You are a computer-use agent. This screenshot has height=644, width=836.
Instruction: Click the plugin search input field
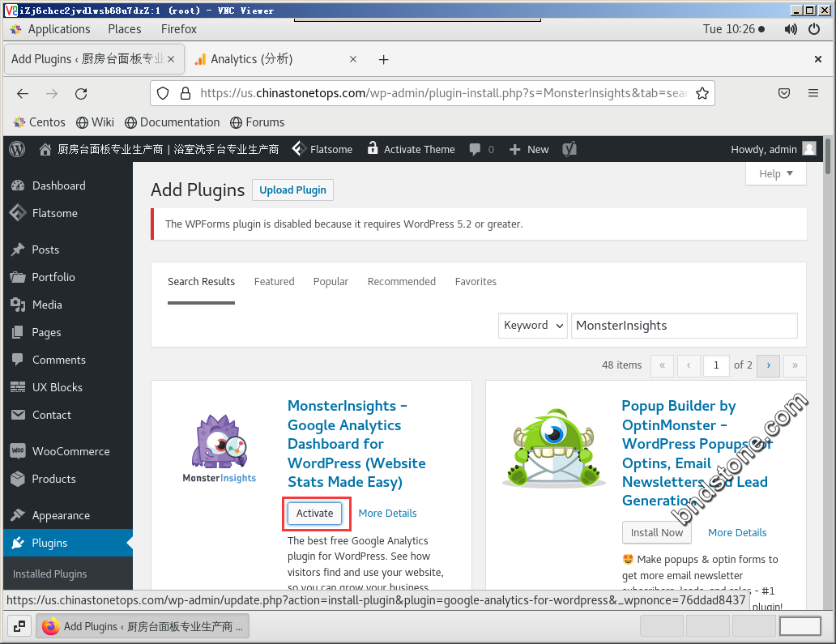click(x=684, y=325)
